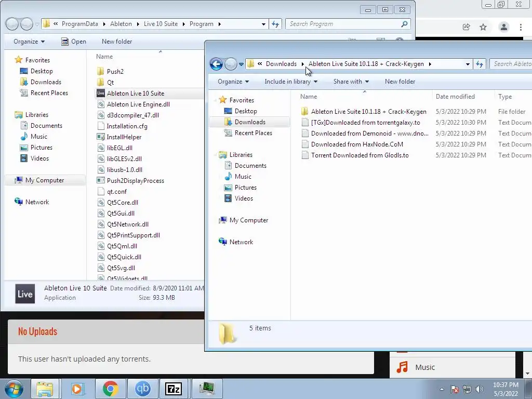
Task: Expand address dropdown in the Program window
Action: 263,24
